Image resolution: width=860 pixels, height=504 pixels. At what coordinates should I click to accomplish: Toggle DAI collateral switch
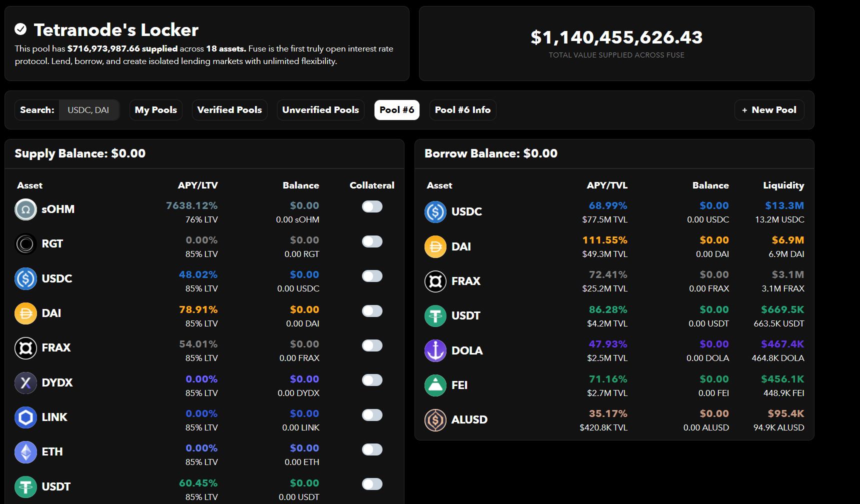click(x=372, y=311)
